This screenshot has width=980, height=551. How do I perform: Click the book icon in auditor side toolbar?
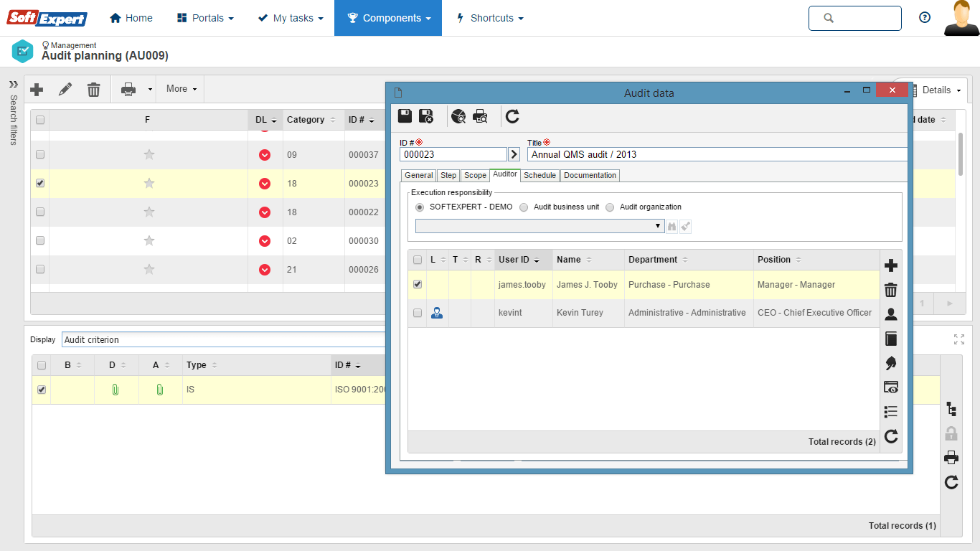(891, 339)
